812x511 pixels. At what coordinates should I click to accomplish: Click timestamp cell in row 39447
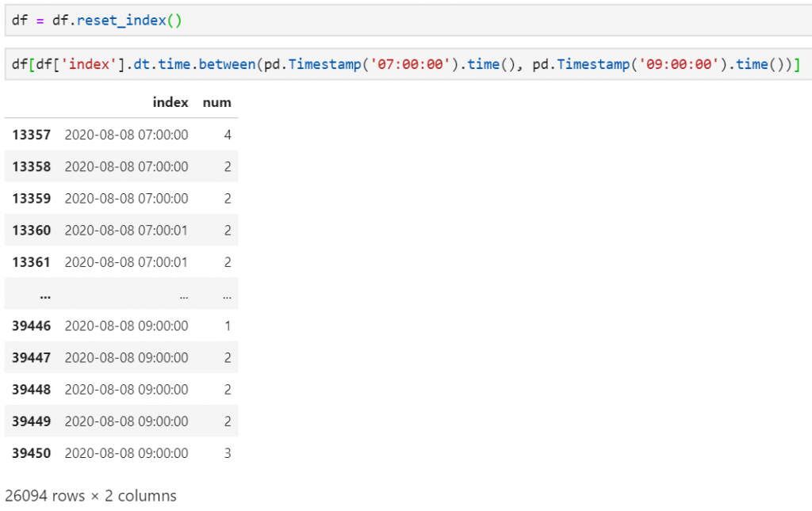point(126,358)
